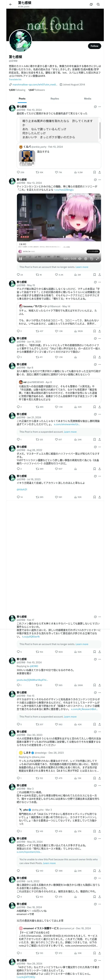The image size is (110, 980).
Task: Open search from the top bar
Action: pyautogui.click(x=98, y=4)
